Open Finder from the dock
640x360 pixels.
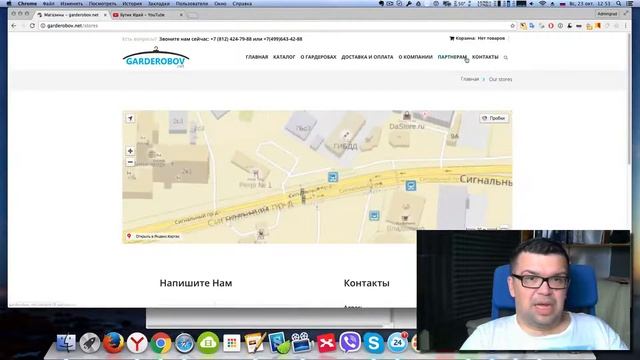pos(66,343)
